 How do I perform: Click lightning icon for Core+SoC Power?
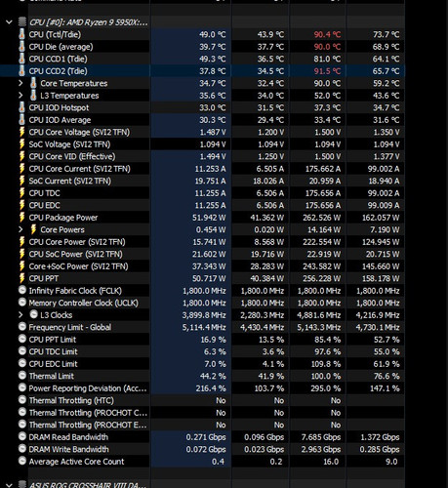tap(21, 266)
